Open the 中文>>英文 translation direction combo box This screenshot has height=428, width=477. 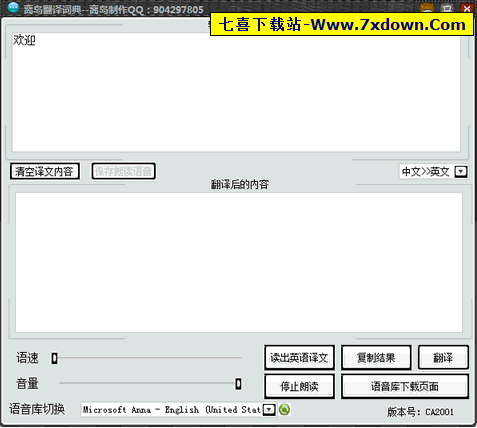pyautogui.click(x=433, y=172)
